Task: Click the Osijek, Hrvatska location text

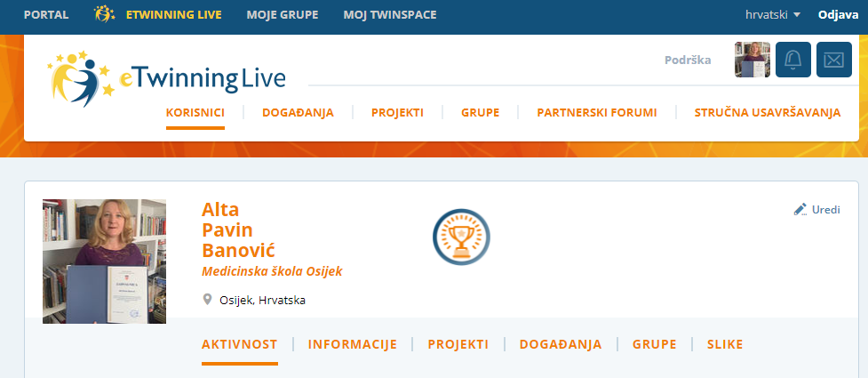Action: [x=262, y=301]
